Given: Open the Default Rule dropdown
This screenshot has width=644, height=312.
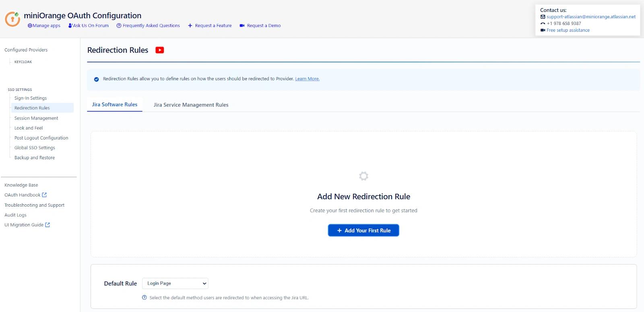Looking at the screenshot, I should (175, 283).
